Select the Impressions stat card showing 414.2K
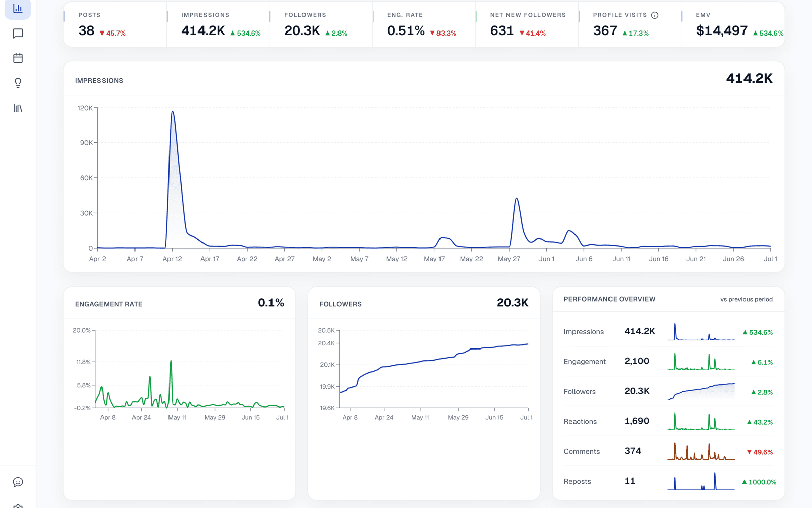812x508 pixels. click(218, 24)
